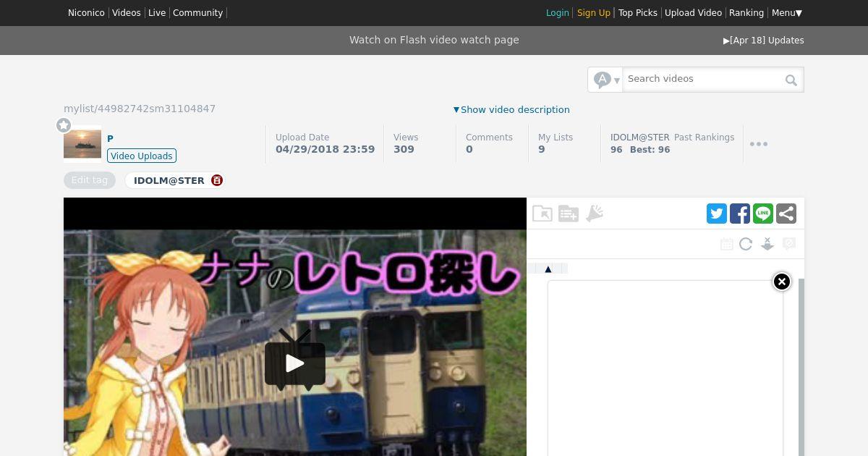
Task: Click the watch later folder icon
Action: (x=542, y=214)
